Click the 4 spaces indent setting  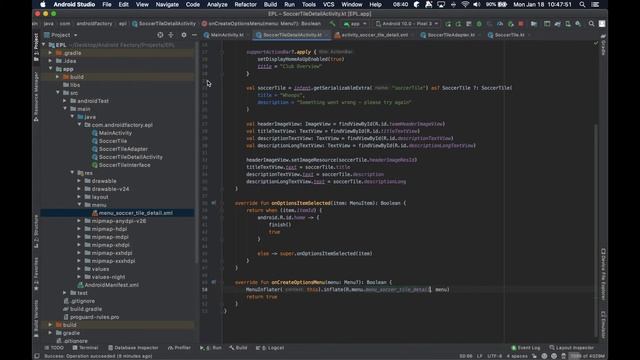(517, 356)
